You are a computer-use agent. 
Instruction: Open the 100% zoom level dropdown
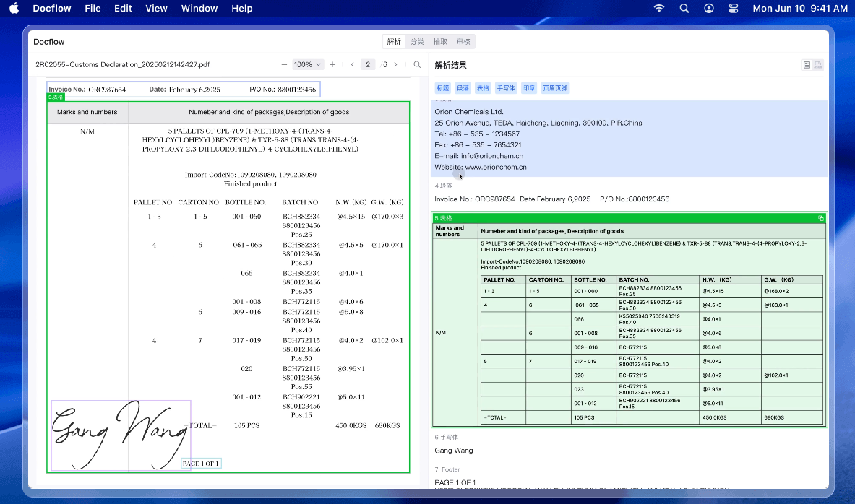pyautogui.click(x=308, y=64)
